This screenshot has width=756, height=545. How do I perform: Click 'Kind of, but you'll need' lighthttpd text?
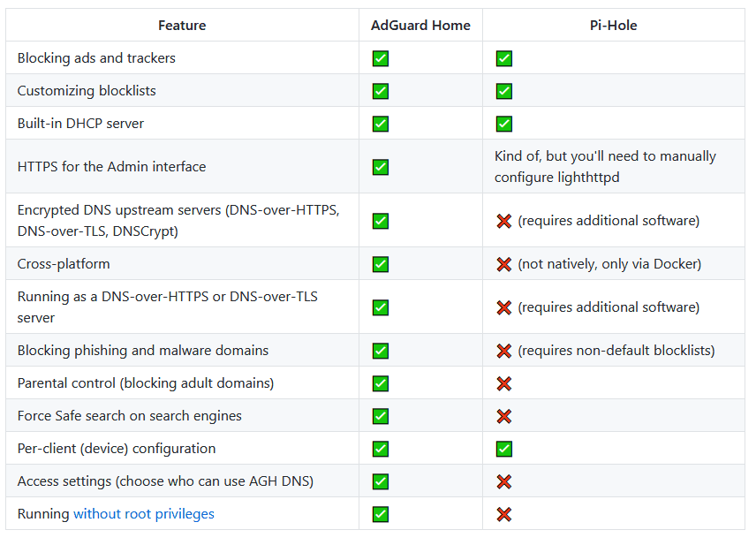(x=605, y=167)
